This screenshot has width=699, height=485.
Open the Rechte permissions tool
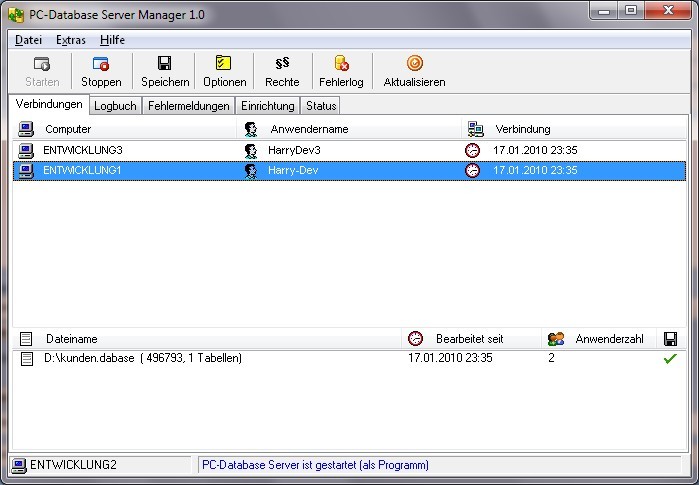pos(282,64)
